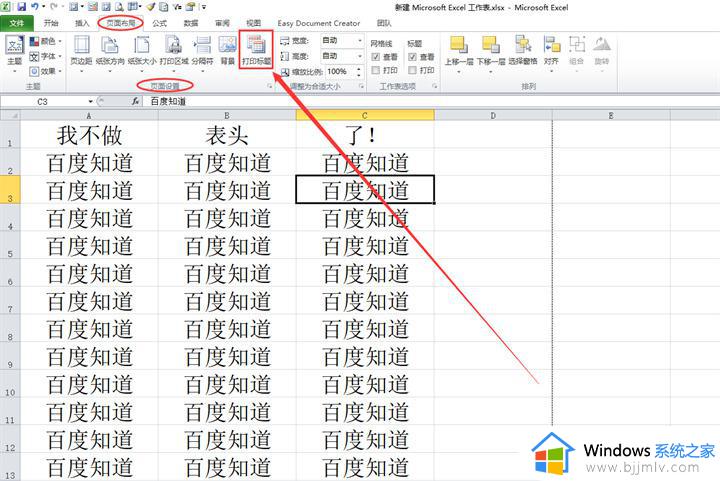This screenshot has width=720, height=481.
Task: Click the formula bar showing 百度知道
Action: [x=432, y=101]
